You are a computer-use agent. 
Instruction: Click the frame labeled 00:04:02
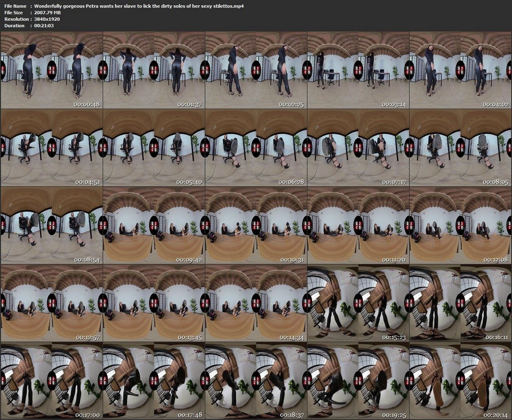click(x=460, y=71)
